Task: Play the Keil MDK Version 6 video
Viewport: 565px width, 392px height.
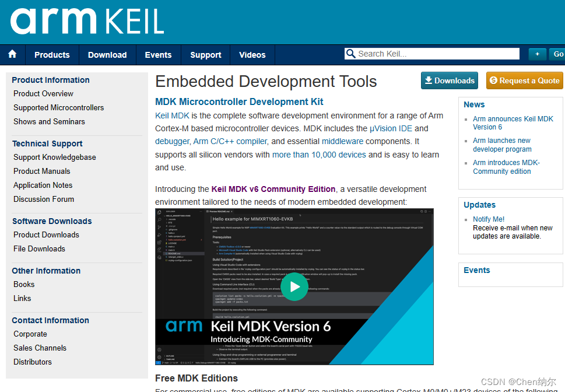Action: click(294, 286)
